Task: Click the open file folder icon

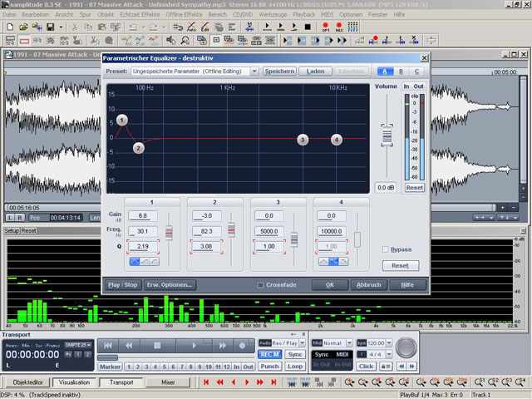Action: click(x=22, y=27)
